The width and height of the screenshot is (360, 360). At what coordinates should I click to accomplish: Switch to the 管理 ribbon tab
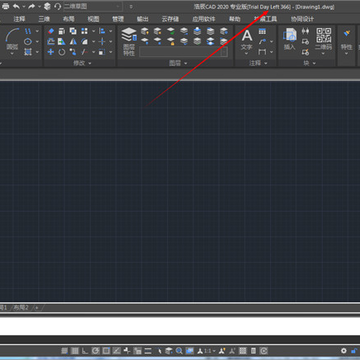118,19
